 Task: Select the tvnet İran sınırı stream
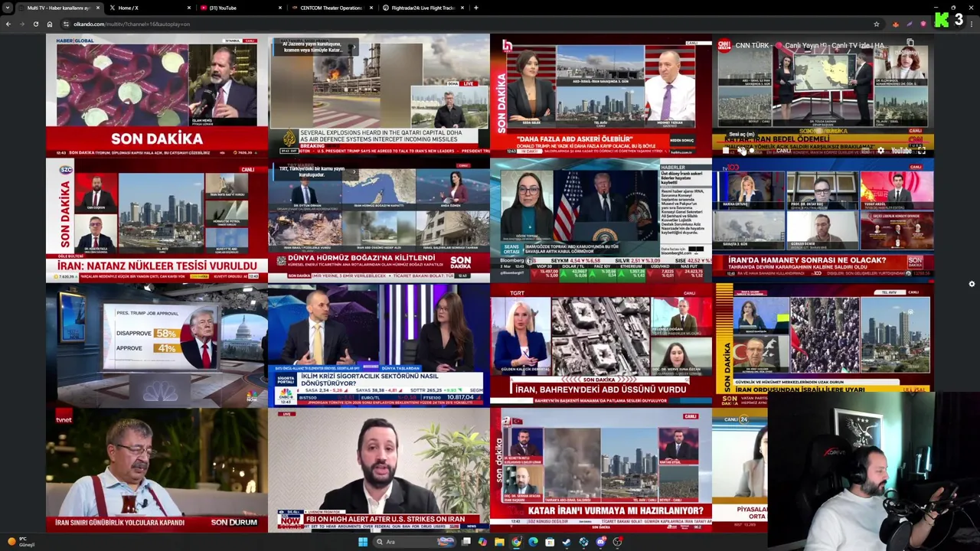coord(157,471)
